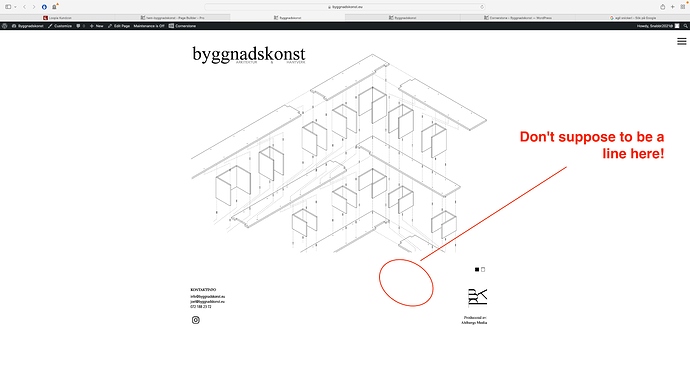Switch to the Loopia Kundzon tab
This screenshot has height=388, width=690.
point(58,18)
